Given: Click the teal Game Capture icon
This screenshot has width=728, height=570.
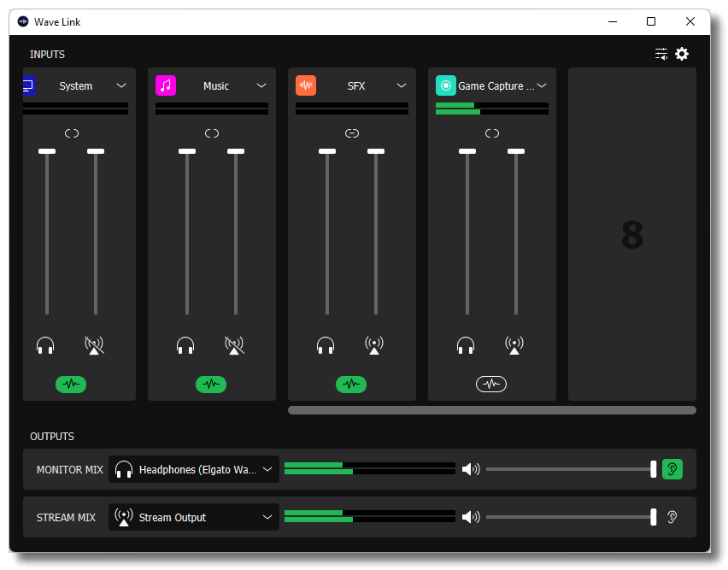Looking at the screenshot, I should coord(446,85).
